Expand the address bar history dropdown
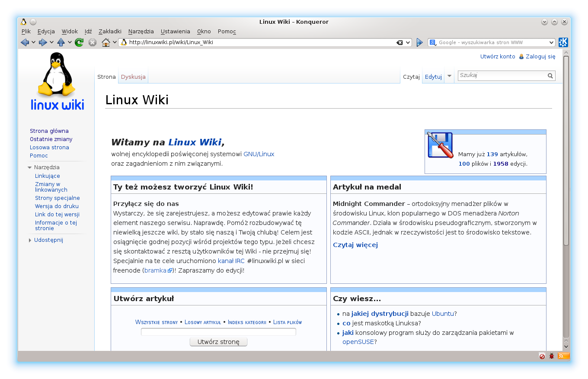The width and height of the screenshot is (588, 379). click(408, 42)
